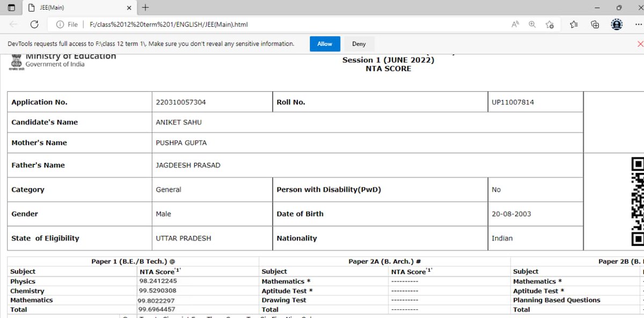Image resolution: width=644 pixels, height=318 pixels.
Task: Open the tab actions menu icon
Action: [11, 8]
